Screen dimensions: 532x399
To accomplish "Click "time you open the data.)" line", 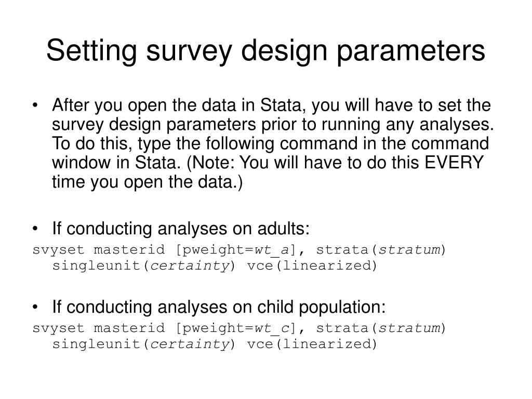I will [147, 182].
